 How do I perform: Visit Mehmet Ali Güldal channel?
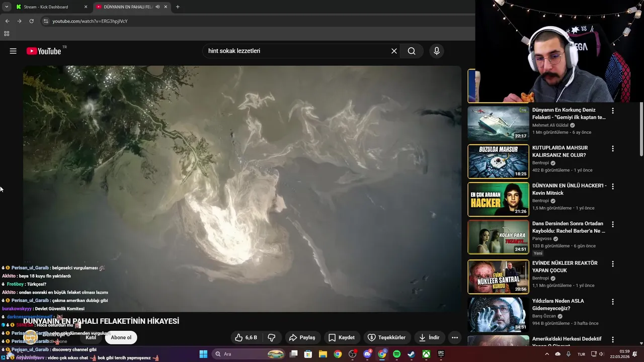550,125
